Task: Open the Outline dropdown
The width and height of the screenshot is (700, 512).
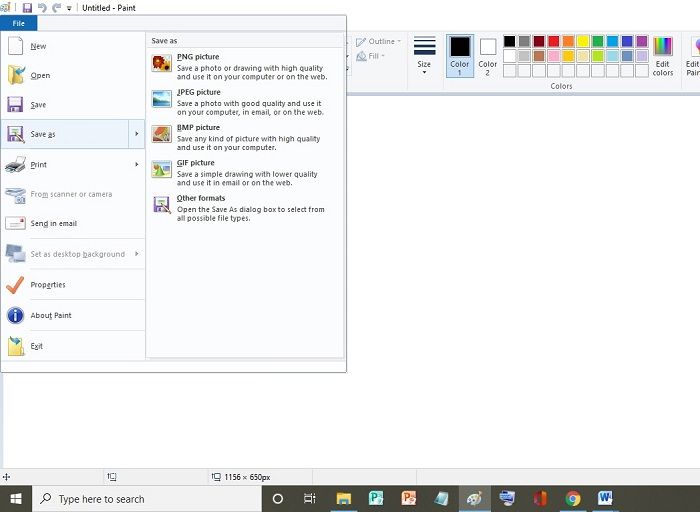Action: tap(379, 42)
